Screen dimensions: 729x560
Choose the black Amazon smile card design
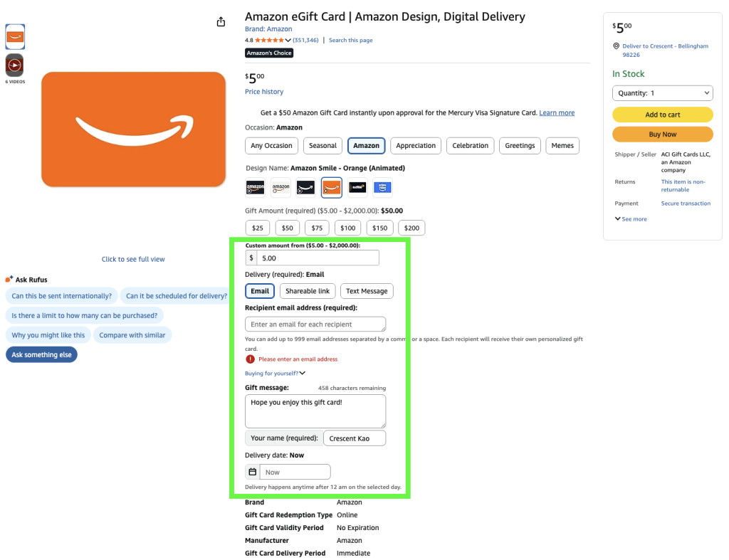[x=305, y=187]
